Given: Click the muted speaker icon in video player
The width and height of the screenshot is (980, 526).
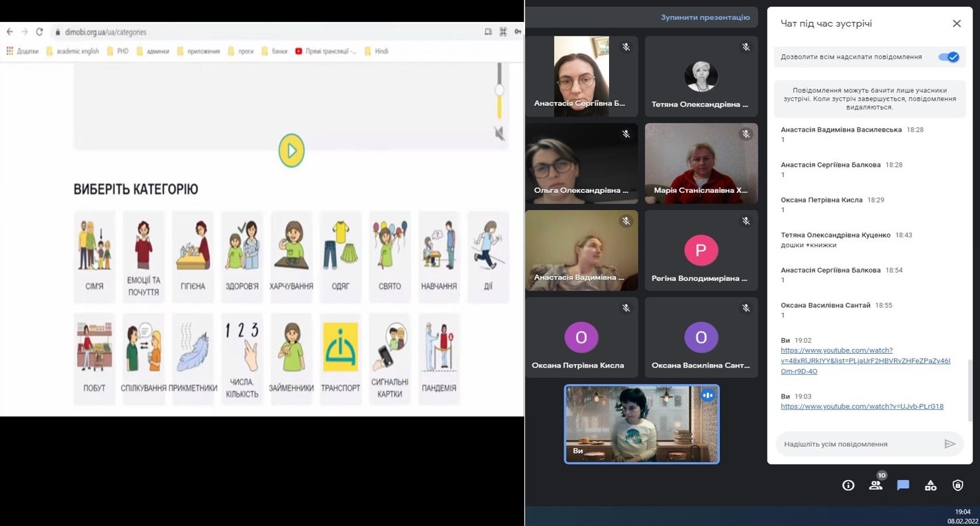Looking at the screenshot, I should 500,134.
